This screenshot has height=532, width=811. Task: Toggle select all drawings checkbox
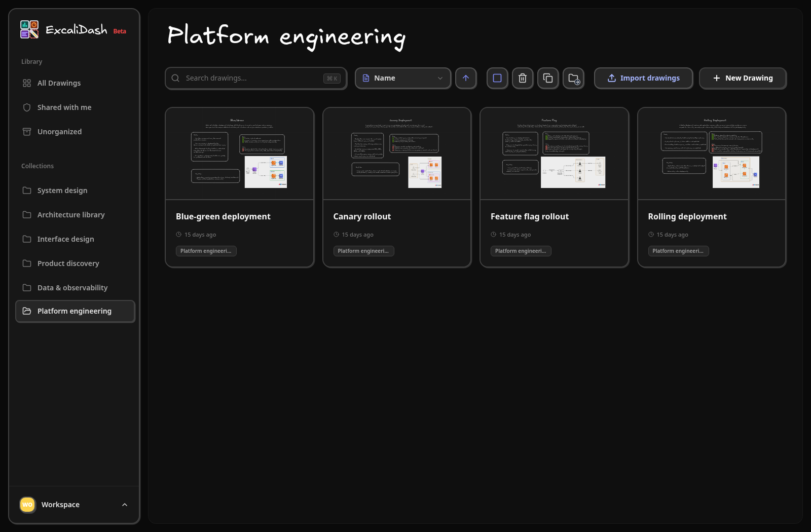[497, 78]
